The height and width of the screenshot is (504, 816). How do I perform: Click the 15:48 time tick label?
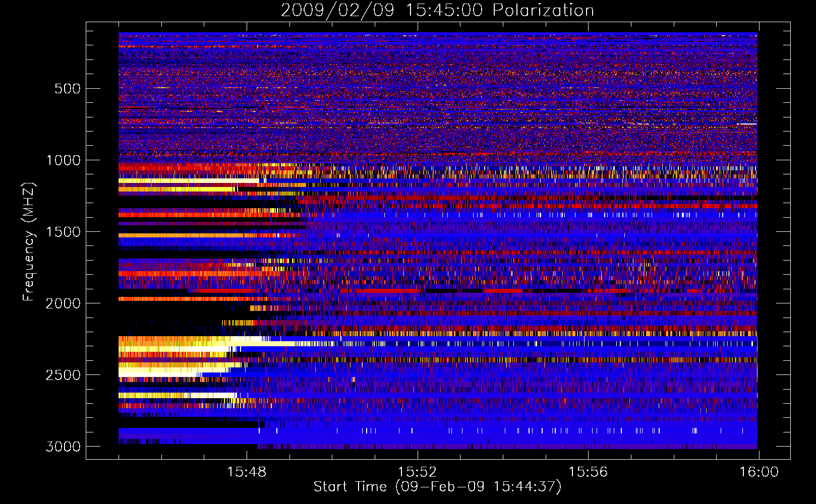pyautogui.click(x=247, y=472)
